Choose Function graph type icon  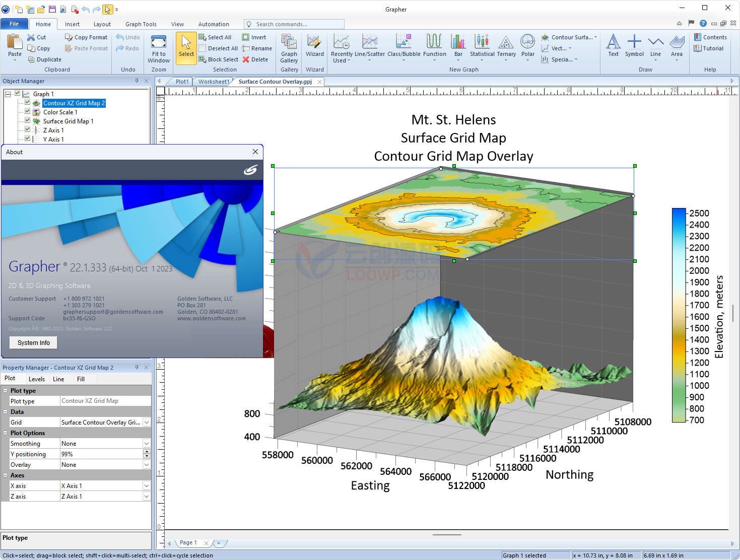pos(434,42)
